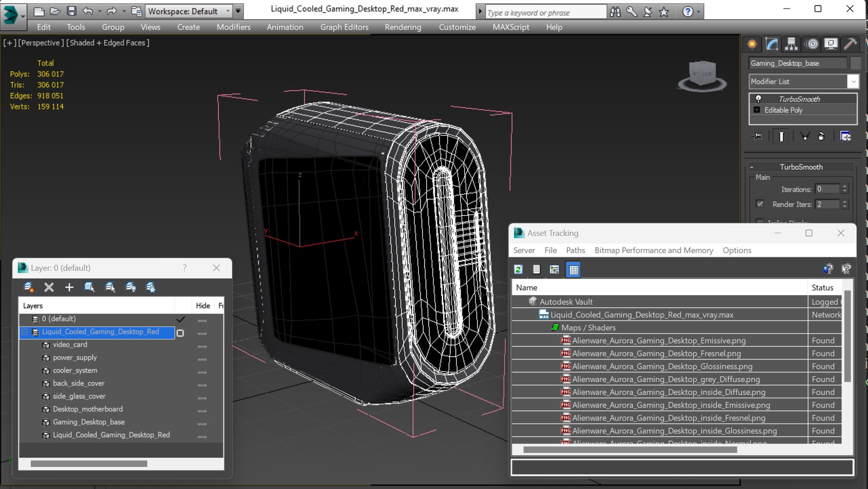Image resolution: width=868 pixels, height=489 pixels.
Task: Click Configure Modifier Sets icon
Action: click(845, 136)
